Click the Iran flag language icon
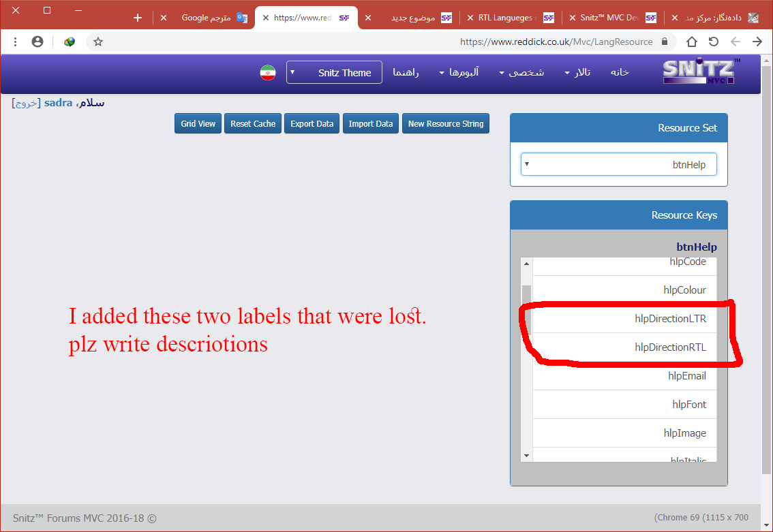 point(268,73)
